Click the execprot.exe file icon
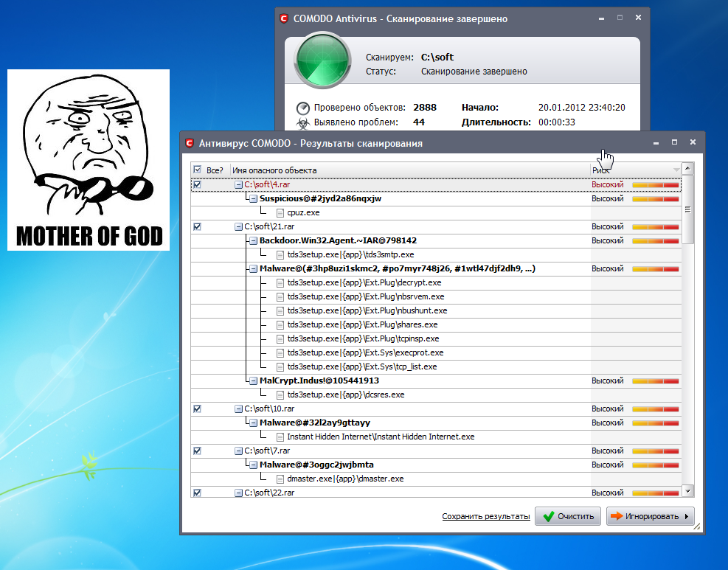728x570 pixels. (x=280, y=353)
